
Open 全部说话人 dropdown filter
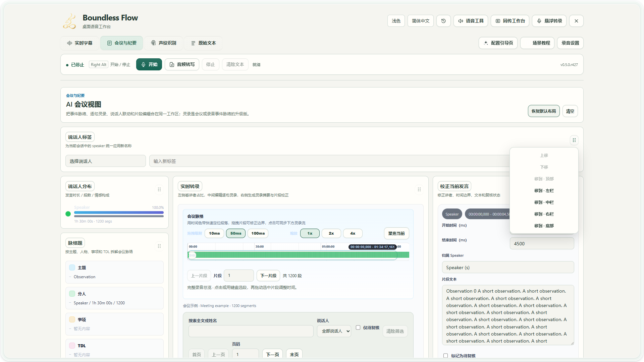click(x=334, y=331)
